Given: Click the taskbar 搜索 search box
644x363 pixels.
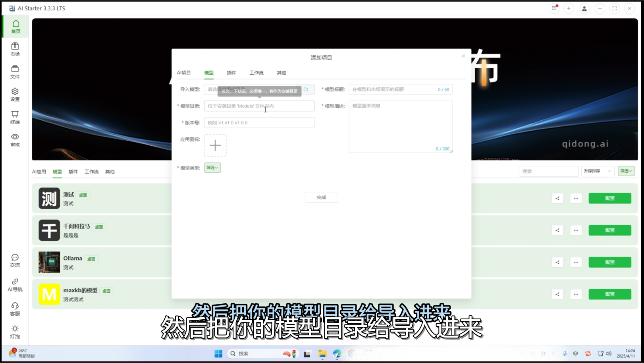Looking at the screenshot, I should pyautogui.click(x=262, y=353).
